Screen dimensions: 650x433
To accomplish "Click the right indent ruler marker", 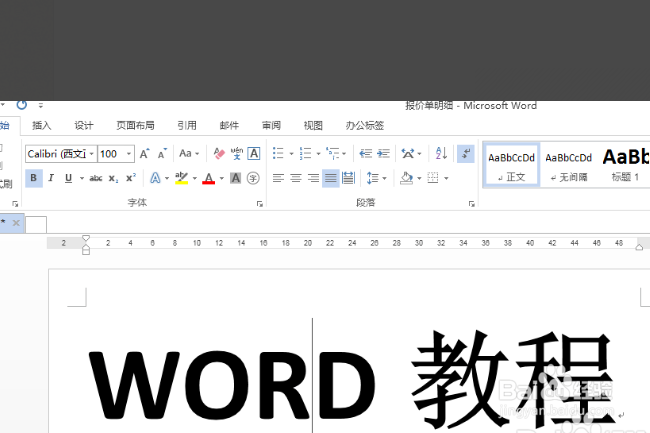I will [x=639, y=247].
